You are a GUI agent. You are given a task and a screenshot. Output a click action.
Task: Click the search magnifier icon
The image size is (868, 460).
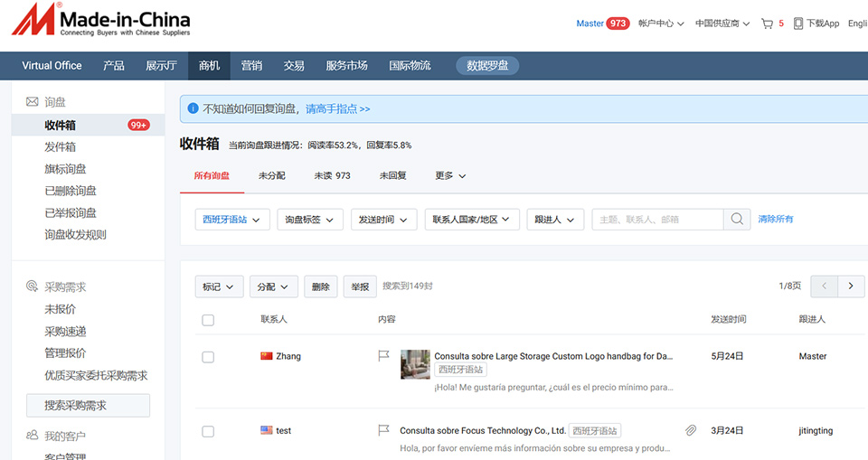point(737,220)
